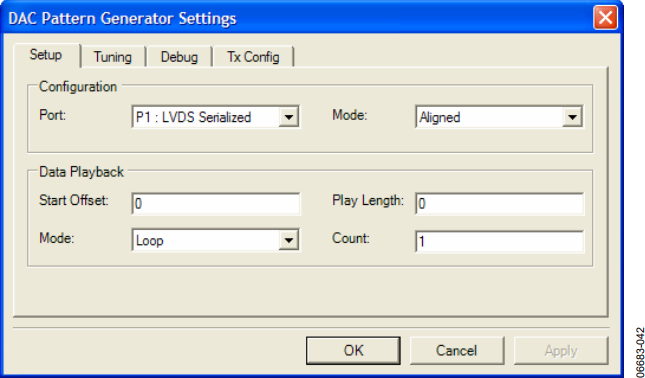Go to the Tx Config tab

tap(253, 57)
